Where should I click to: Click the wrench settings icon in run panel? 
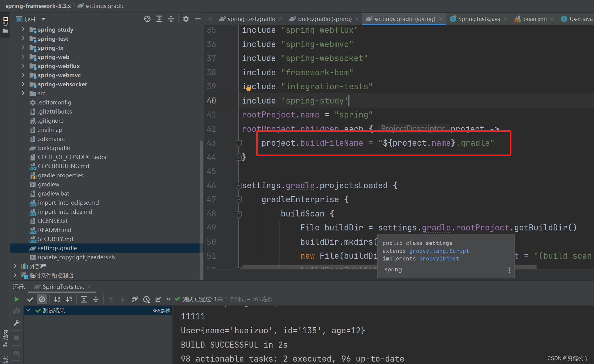16,323
